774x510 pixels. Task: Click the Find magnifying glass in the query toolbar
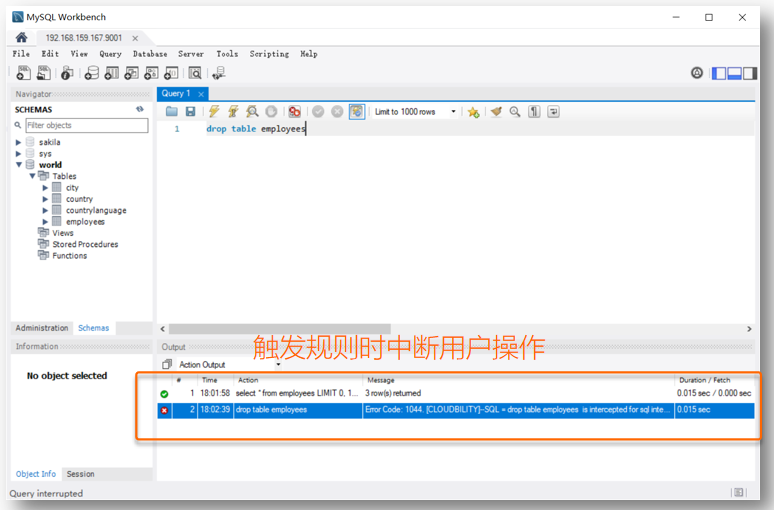pos(515,112)
